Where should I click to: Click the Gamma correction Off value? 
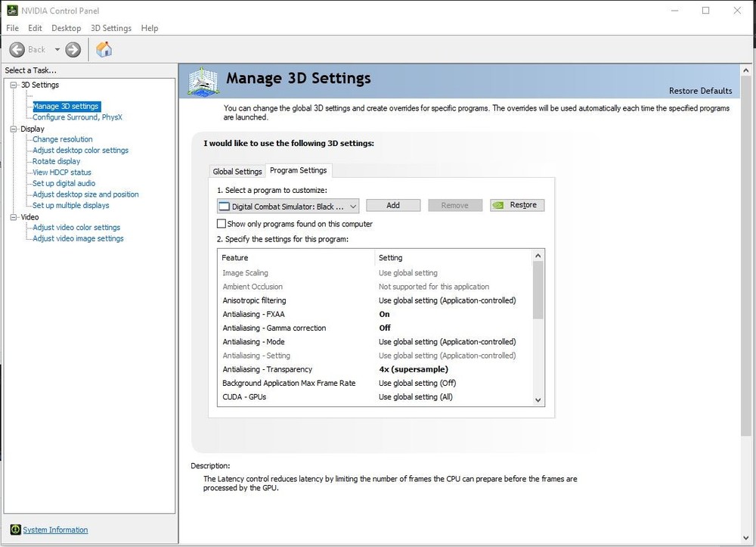point(384,328)
